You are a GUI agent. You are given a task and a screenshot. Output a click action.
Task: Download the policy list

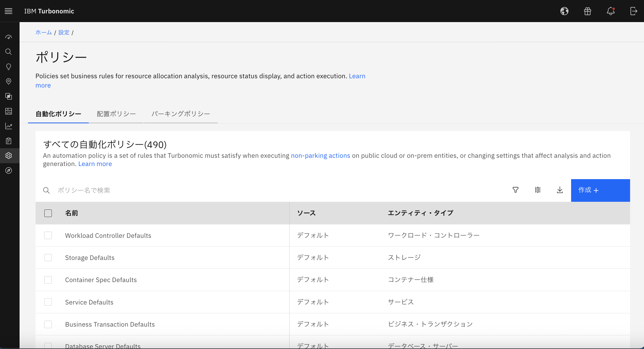pos(560,190)
